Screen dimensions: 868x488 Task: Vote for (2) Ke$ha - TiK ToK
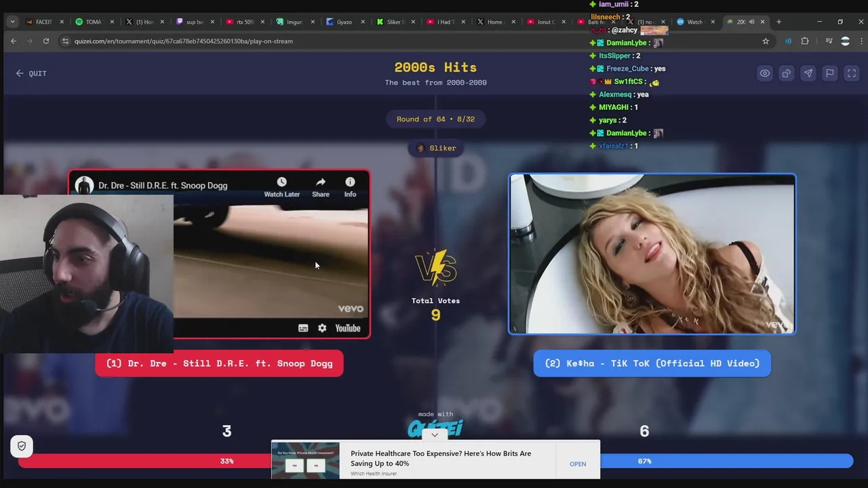tap(652, 363)
